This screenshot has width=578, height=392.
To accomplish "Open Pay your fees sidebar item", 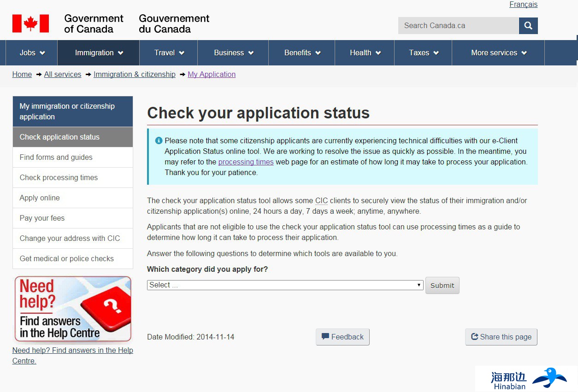I will click(x=42, y=218).
